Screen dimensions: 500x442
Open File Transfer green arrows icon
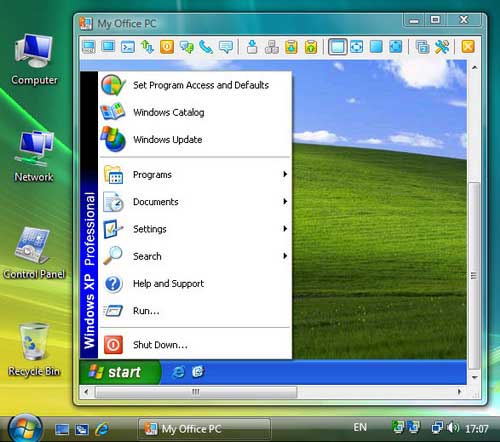pos(147,47)
